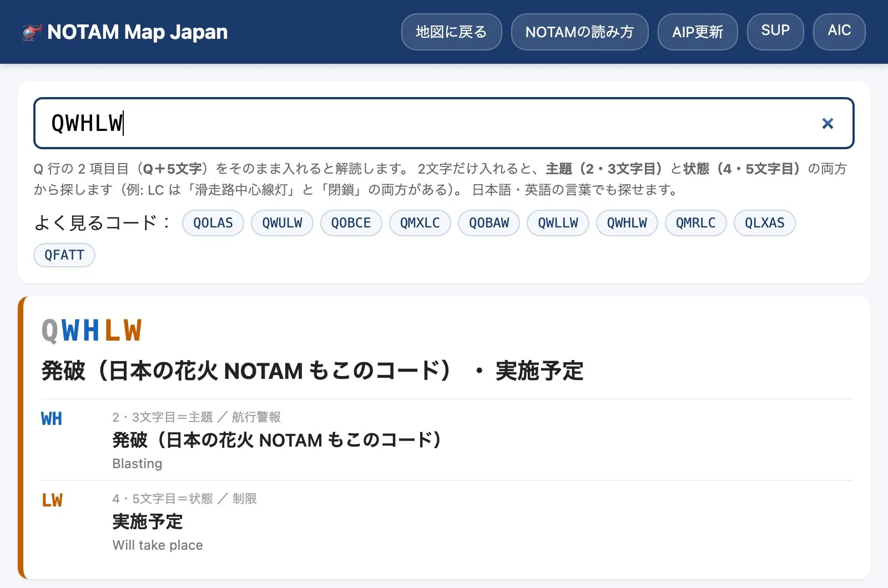Select the QOLAS code chip

pyautogui.click(x=213, y=223)
